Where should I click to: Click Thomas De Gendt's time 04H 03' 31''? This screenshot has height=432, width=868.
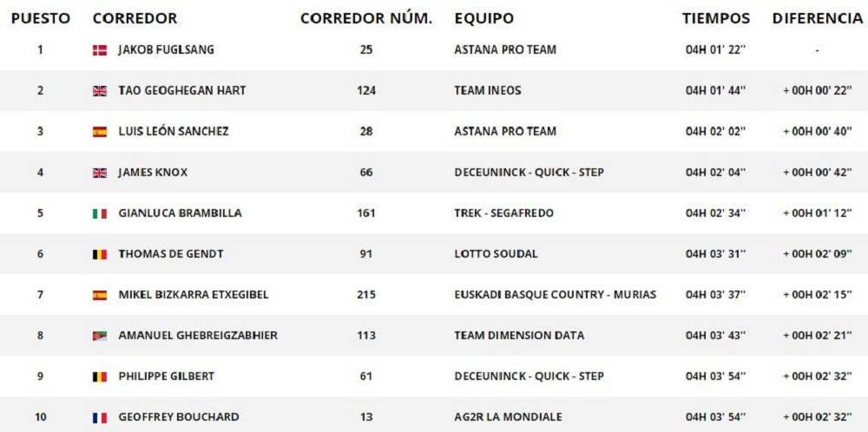tap(716, 254)
